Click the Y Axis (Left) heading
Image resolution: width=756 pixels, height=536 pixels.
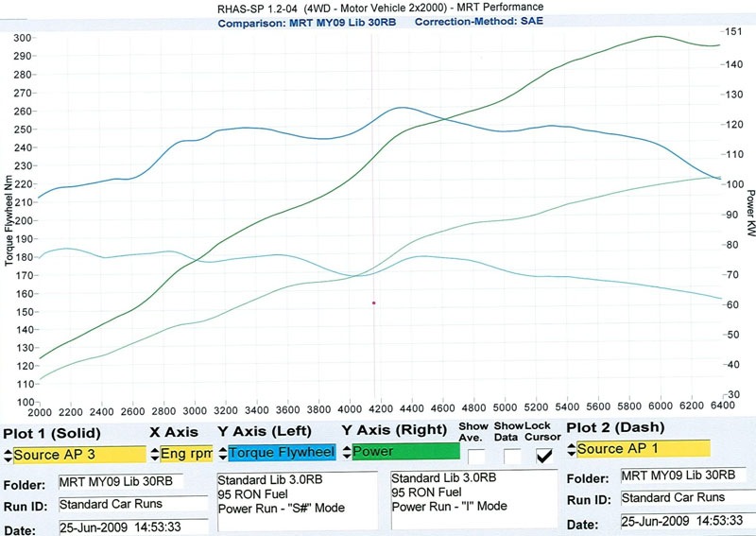click(265, 431)
